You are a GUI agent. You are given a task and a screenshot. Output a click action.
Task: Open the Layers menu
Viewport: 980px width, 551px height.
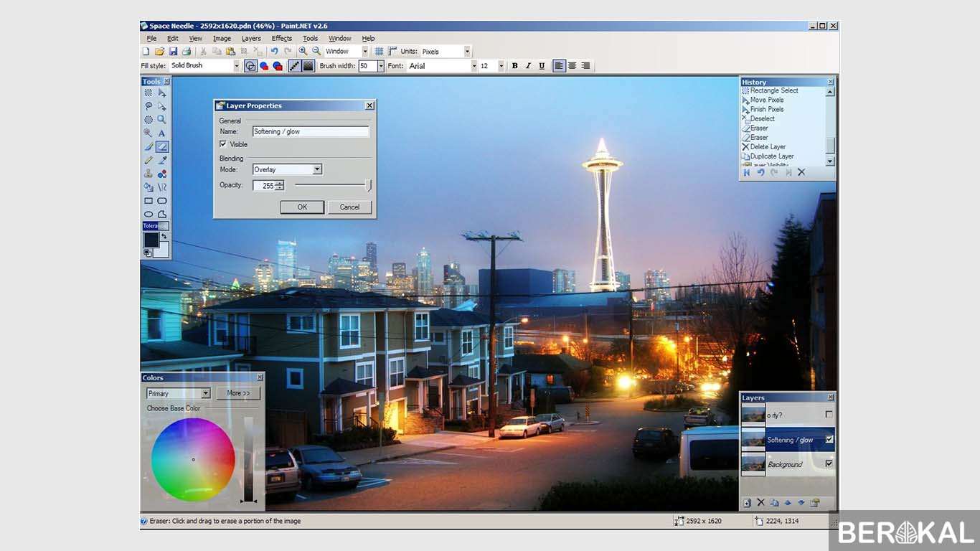[x=251, y=38]
